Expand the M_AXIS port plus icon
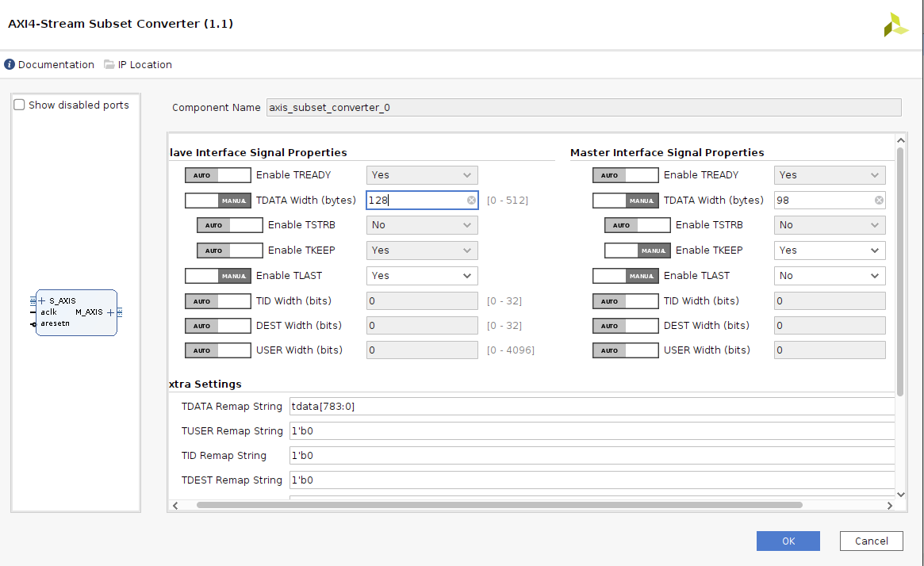The image size is (924, 566). [110, 312]
